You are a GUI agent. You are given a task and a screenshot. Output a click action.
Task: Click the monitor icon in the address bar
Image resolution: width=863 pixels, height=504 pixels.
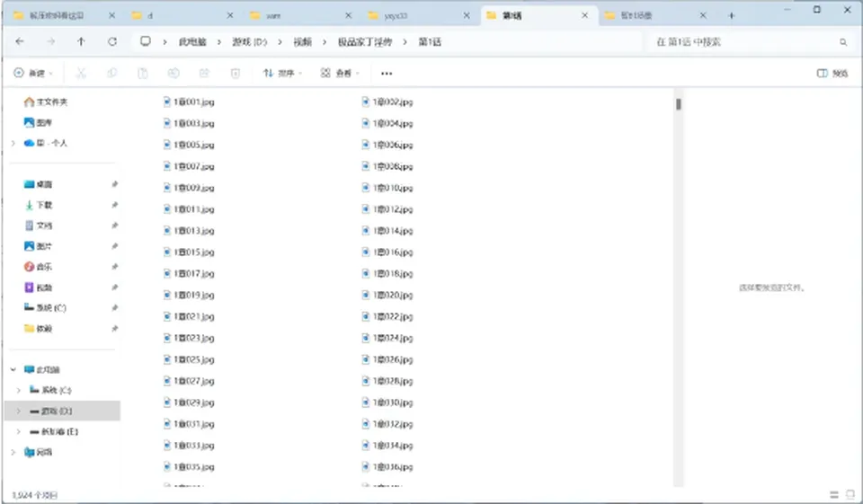[146, 41]
